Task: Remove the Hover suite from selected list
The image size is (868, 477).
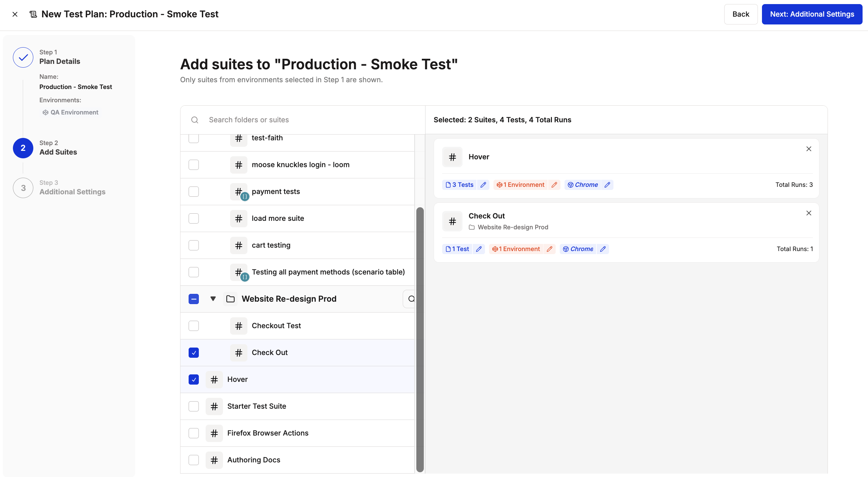Action: (809, 149)
